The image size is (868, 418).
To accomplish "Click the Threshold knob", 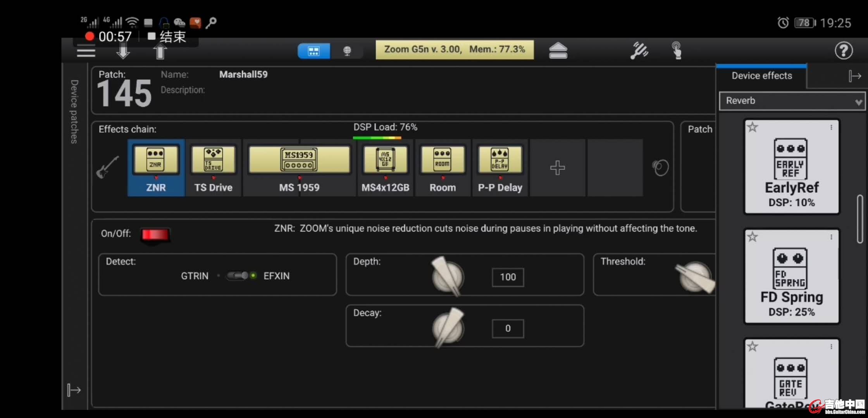I will 695,277.
